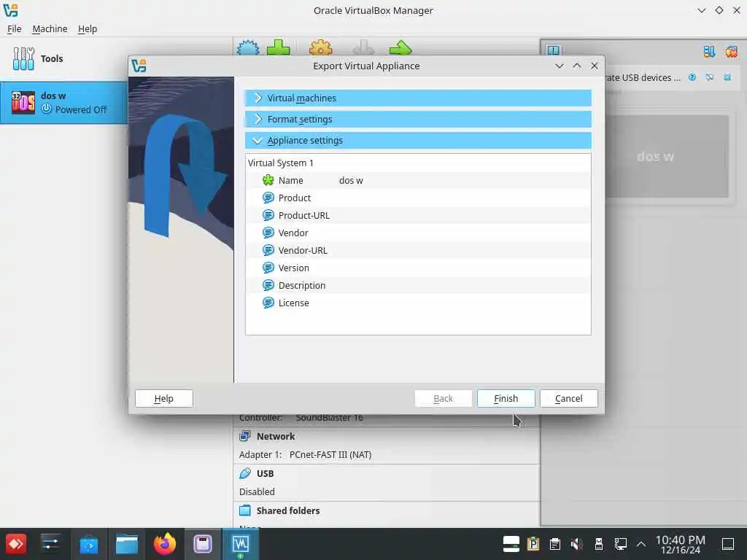The height and width of the screenshot is (560, 747).
Task: Select the Vendor-URL row
Action: tap(418, 250)
